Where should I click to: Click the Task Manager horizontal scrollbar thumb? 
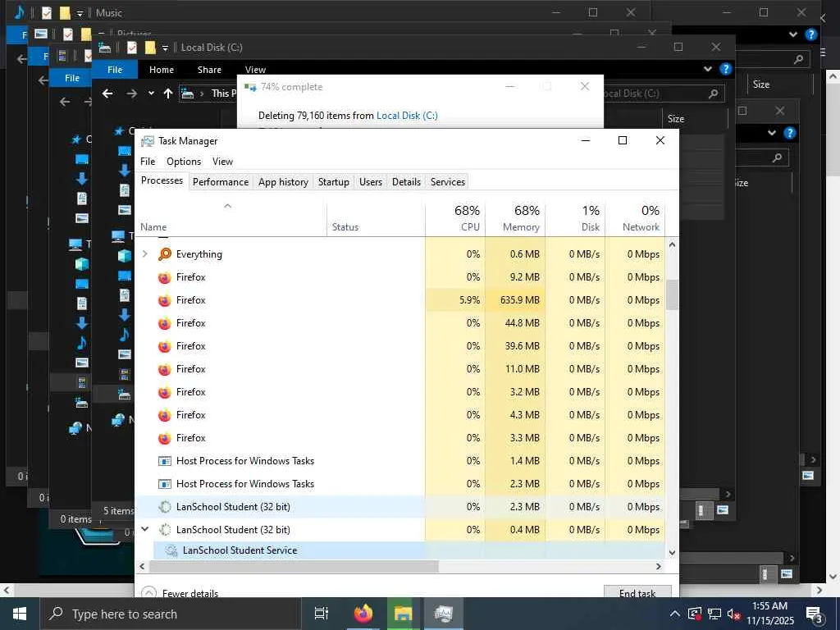click(294, 566)
